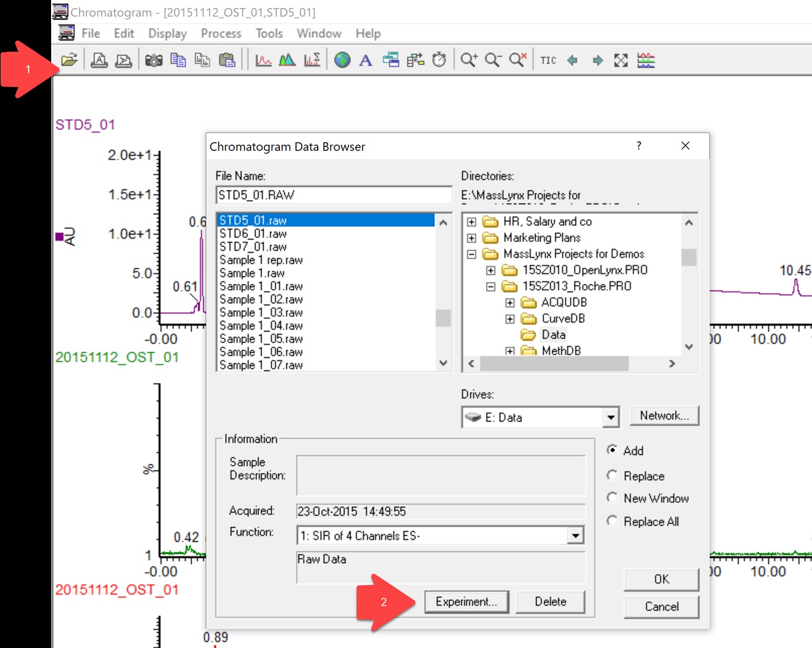Click the paste clipboard toolbar icon
The height and width of the screenshot is (648, 812).
tap(227, 60)
